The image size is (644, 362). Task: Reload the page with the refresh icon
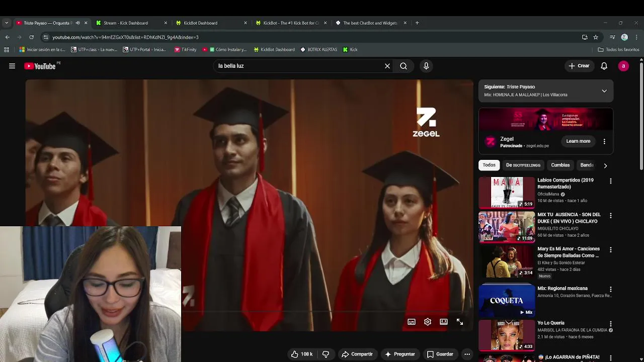pos(31,37)
